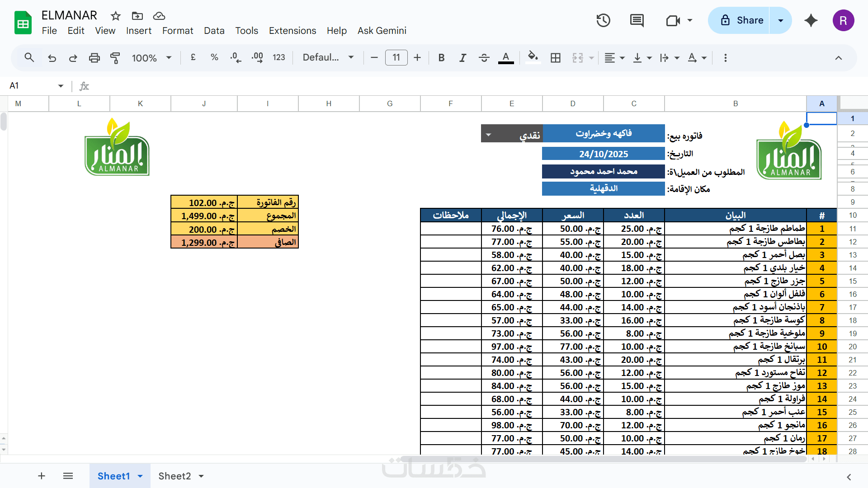Toggle strikethrough formatting
868x488 pixels.
coord(484,58)
